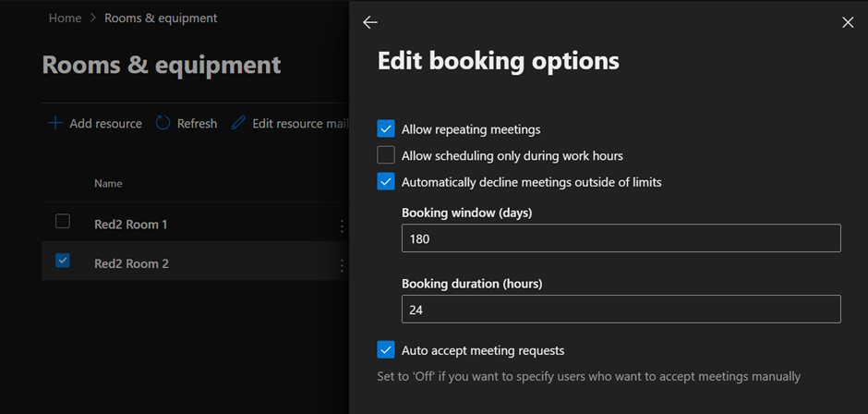868x414 pixels.
Task: Open the Red2 Room 1 entry
Action: click(x=130, y=225)
